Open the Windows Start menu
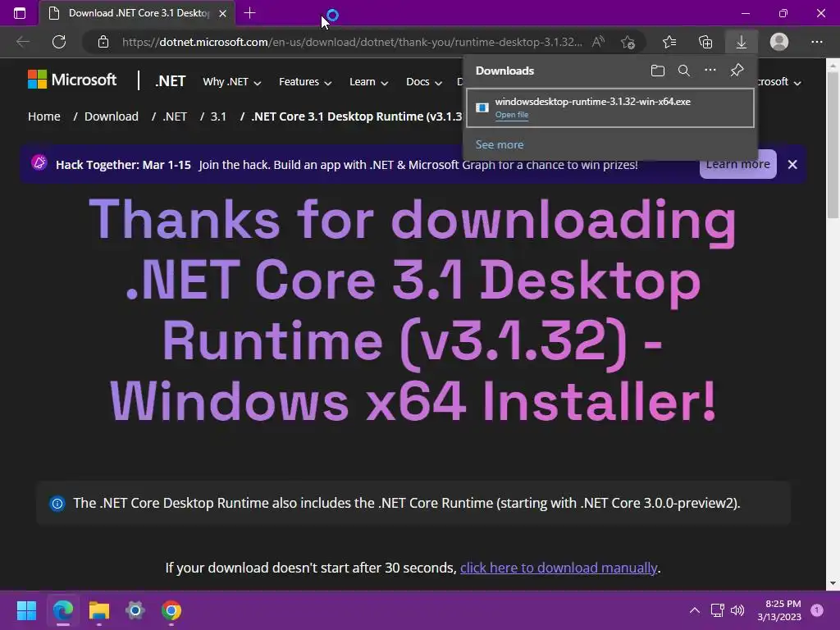The width and height of the screenshot is (840, 630). [26, 610]
